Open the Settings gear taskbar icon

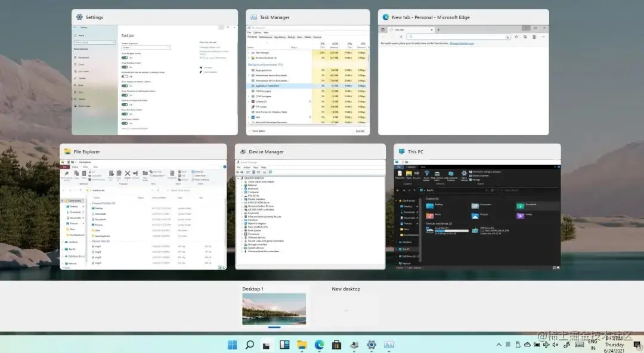371,345
